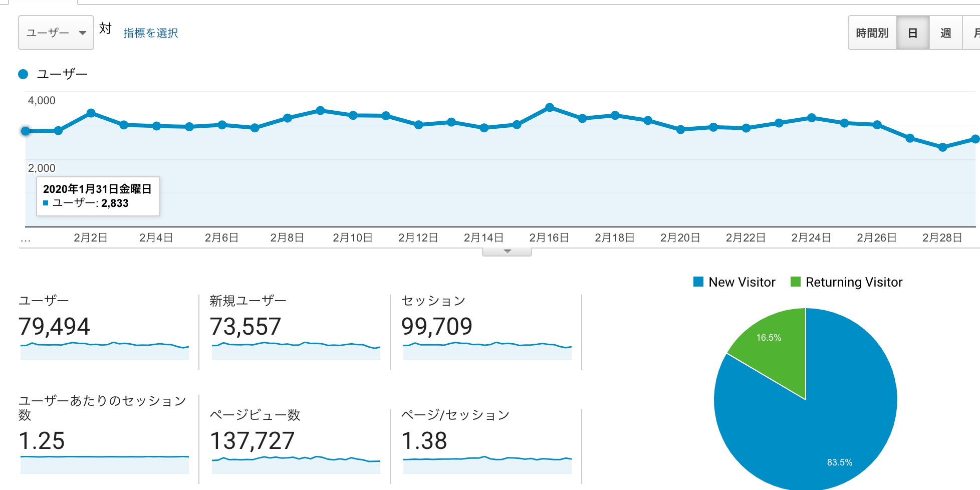Click the February 28 lowest data point
Viewport: 980px width, 490px height.
942,147
